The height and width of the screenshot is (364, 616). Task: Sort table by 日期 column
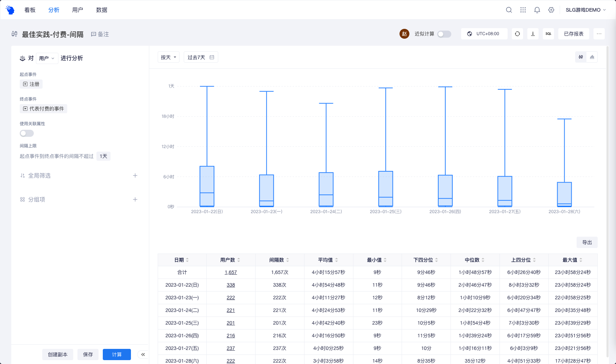point(187,260)
